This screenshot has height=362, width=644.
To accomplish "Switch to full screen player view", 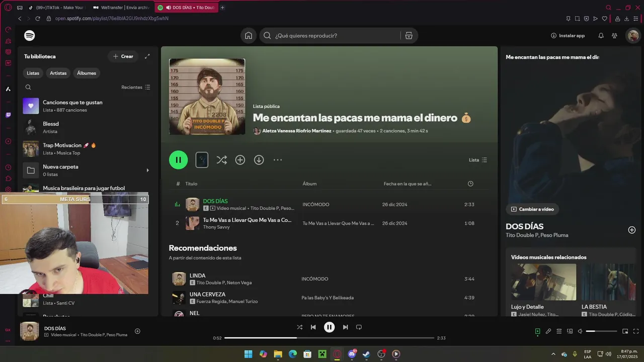I will point(636,331).
